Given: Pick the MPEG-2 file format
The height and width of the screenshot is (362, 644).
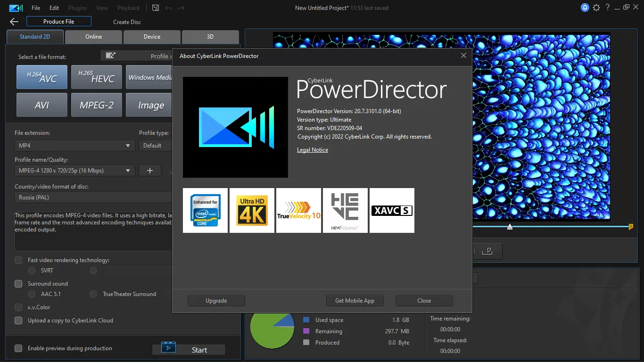Looking at the screenshot, I should pos(97,105).
